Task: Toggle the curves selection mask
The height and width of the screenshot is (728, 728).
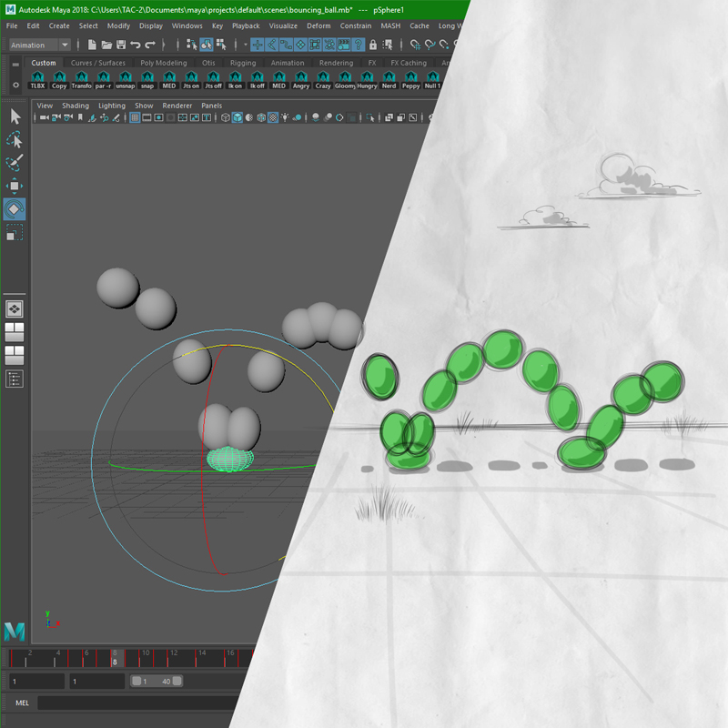Action: 286,45
